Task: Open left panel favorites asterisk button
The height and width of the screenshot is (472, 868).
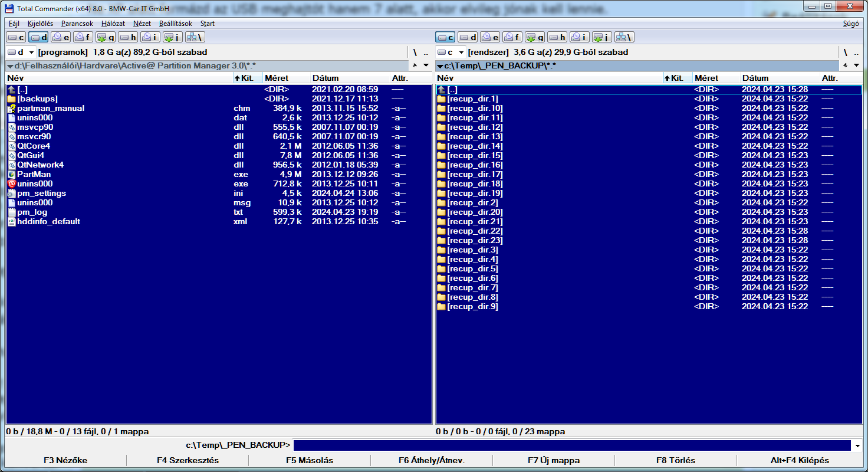Action: click(415, 65)
